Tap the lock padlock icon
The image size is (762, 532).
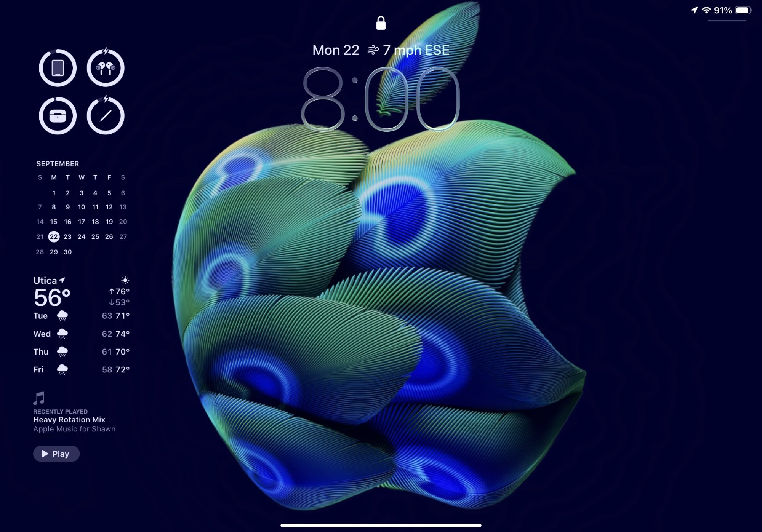381,23
